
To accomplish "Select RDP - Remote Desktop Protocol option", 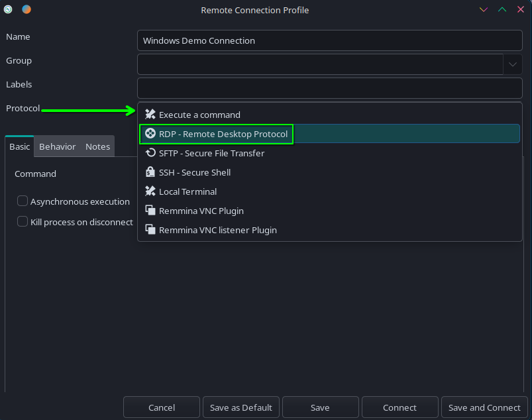I will click(223, 134).
